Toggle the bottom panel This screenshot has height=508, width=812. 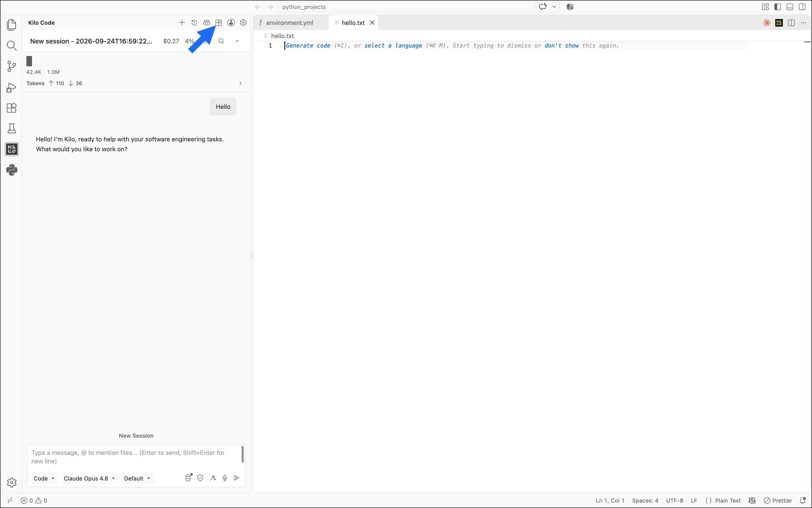click(x=790, y=7)
